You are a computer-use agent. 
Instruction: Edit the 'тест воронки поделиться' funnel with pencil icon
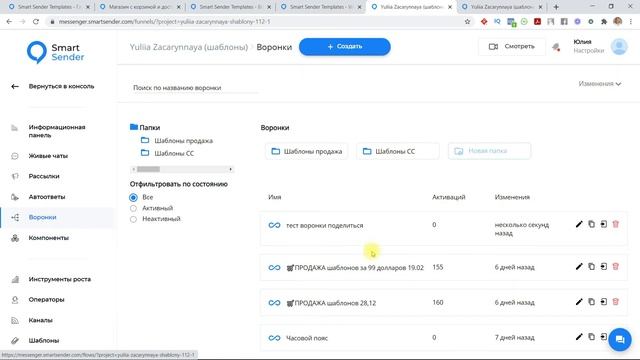[x=579, y=224]
